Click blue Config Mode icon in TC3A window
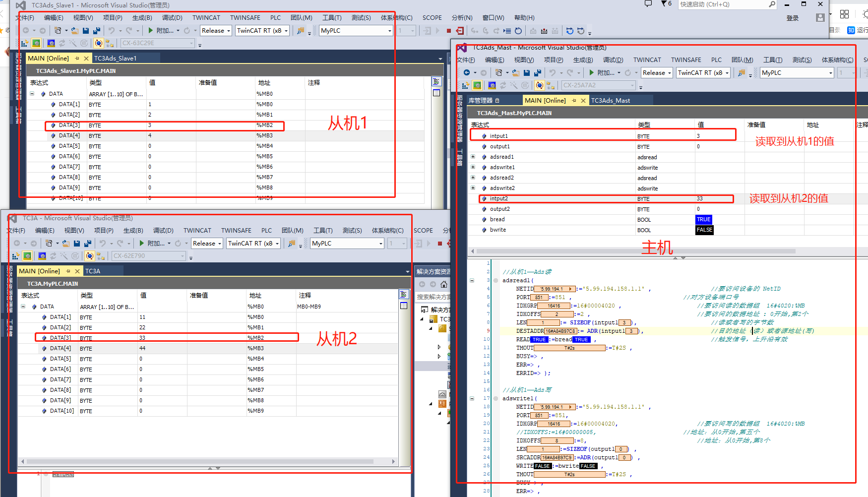The width and height of the screenshot is (868, 497). 42,256
